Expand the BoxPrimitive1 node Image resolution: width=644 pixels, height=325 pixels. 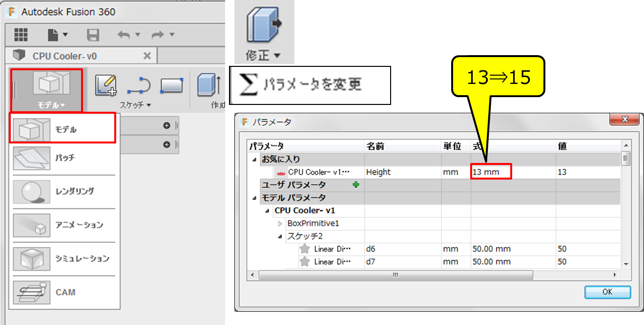(x=280, y=223)
